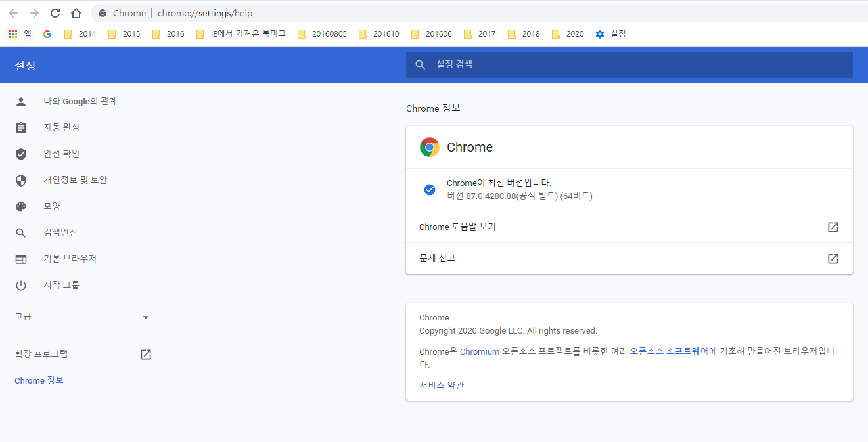Expand the '고급' advanced section arrow
The height and width of the screenshot is (442, 868).
(x=146, y=317)
